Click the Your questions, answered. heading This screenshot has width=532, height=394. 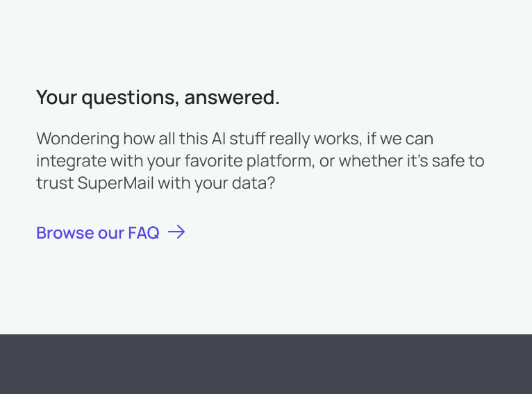[x=158, y=98]
